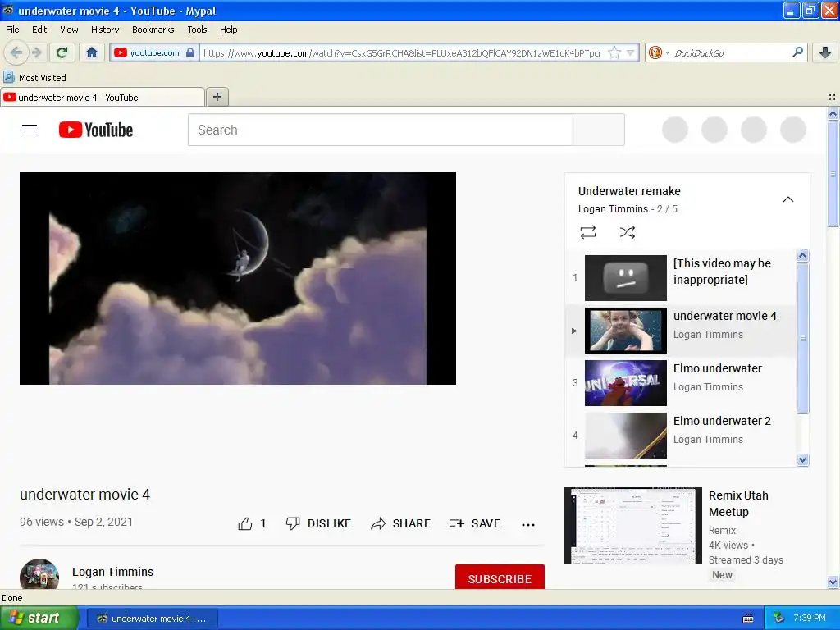
Task: Play Elmo underwater from the playlist
Action: tap(680, 382)
